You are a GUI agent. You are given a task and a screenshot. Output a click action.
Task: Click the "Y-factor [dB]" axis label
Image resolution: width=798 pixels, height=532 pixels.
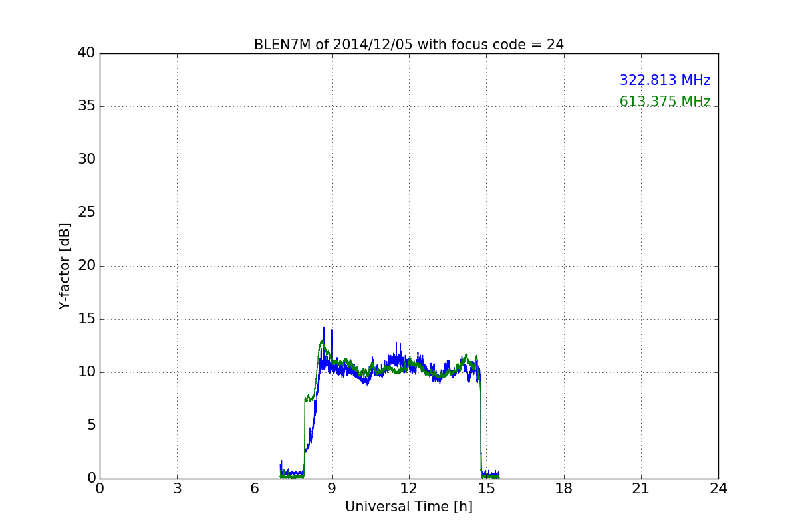(65, 266)
